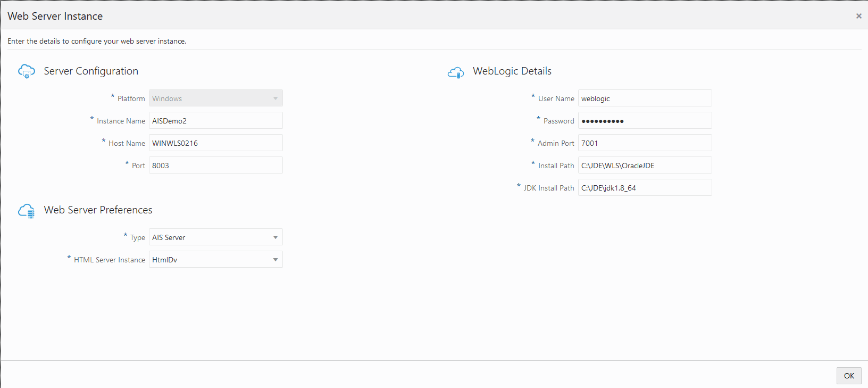
Task: Click the JDK Install Path label
Action: point(549,188)
